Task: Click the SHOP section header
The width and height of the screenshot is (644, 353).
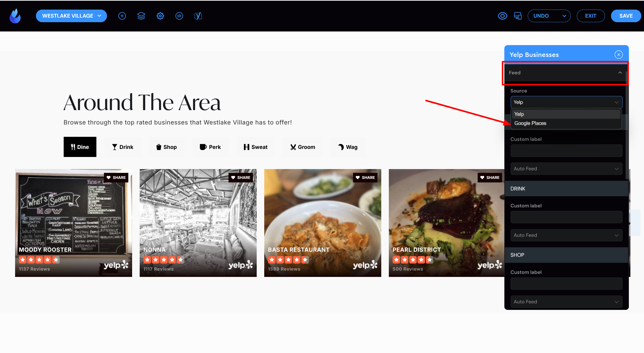Action: (566, 255)
